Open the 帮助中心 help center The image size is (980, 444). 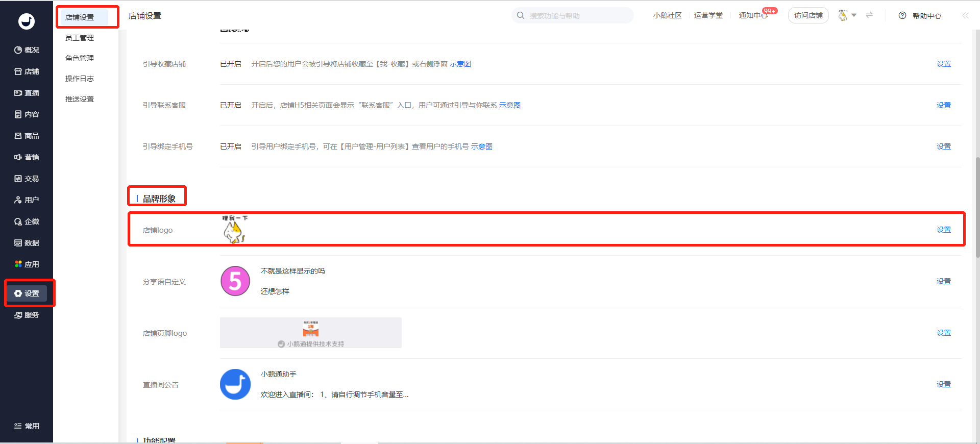pos(920,16)
